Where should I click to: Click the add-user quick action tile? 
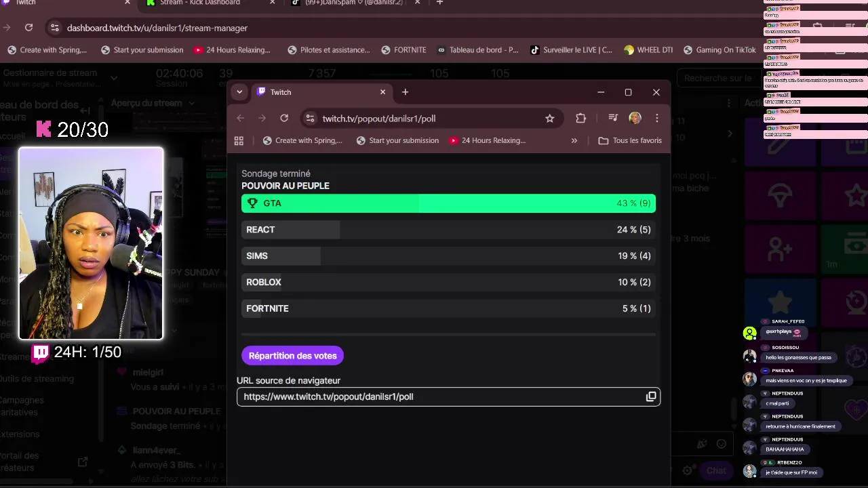point(779,249)
